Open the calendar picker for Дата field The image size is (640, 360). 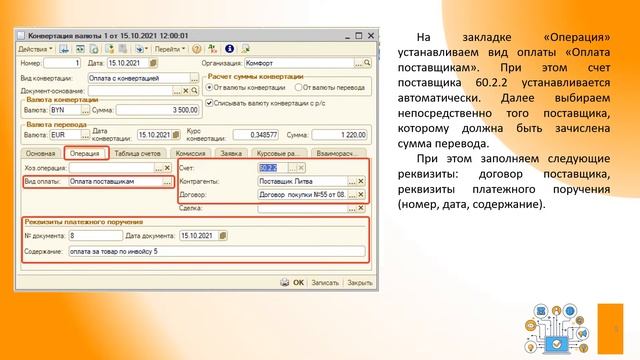153,63
